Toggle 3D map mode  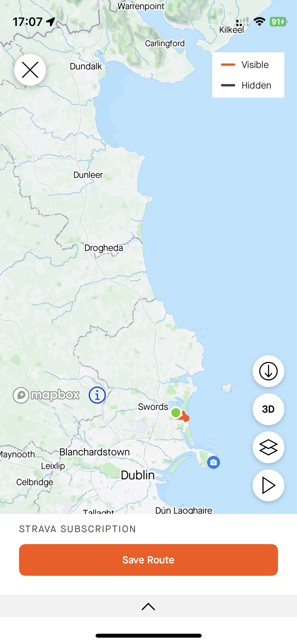click(268, 409)
